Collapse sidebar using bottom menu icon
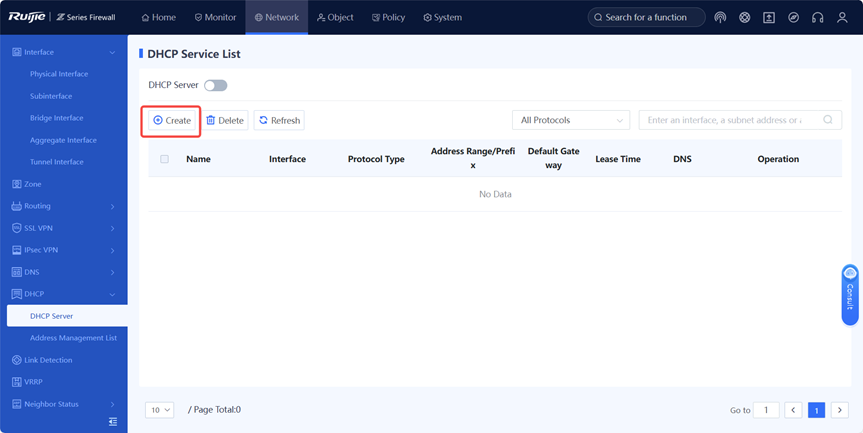863x433 pixels. tap(113, 422)
